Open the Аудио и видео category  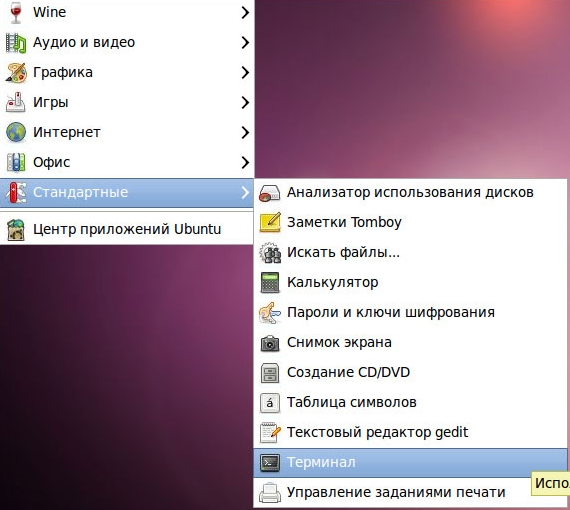pos(127,43)
